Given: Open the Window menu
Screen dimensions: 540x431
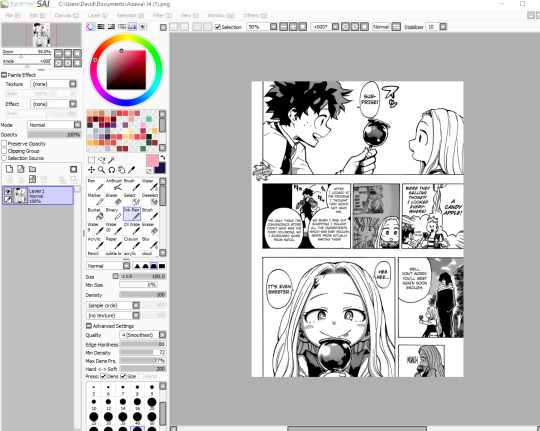Looking at the screenshot, I should click(221, 16).
